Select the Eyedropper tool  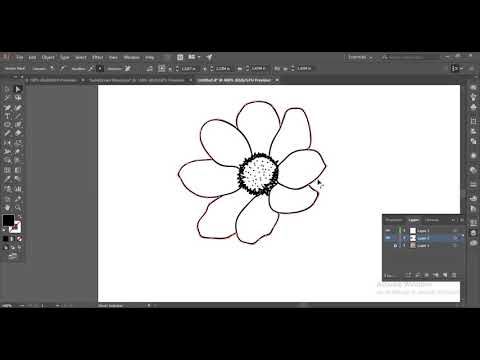(x=7, y=179)
